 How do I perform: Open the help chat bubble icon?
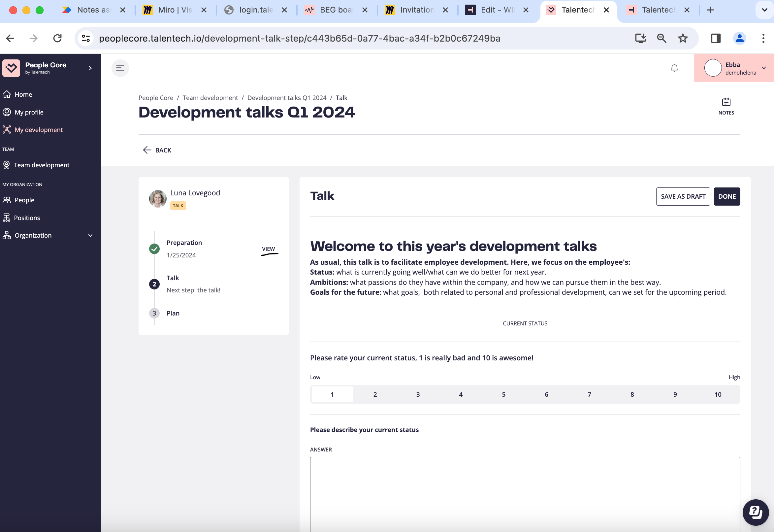coord(755,512)
